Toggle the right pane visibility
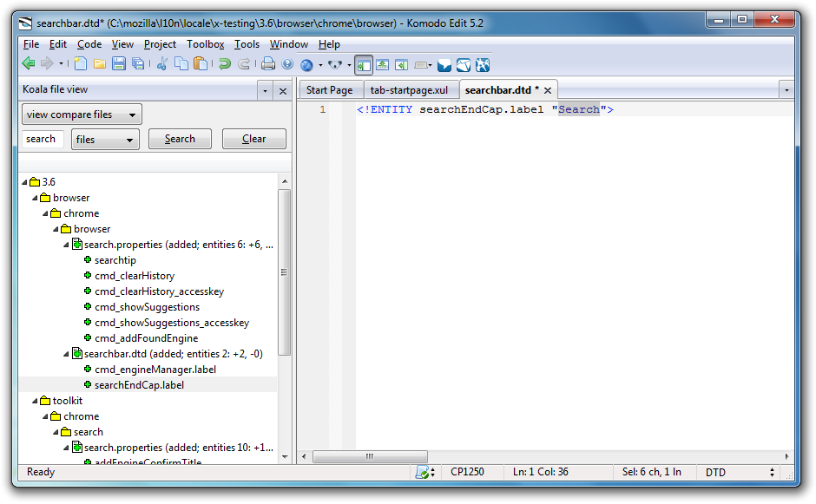The image size is (816, 504). tap(401, 64)
